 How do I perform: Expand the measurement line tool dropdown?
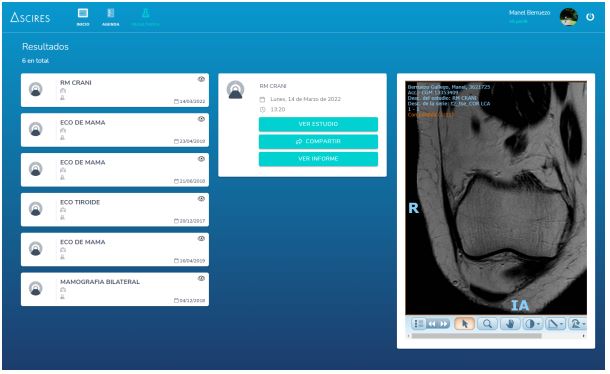click(561, 324)
